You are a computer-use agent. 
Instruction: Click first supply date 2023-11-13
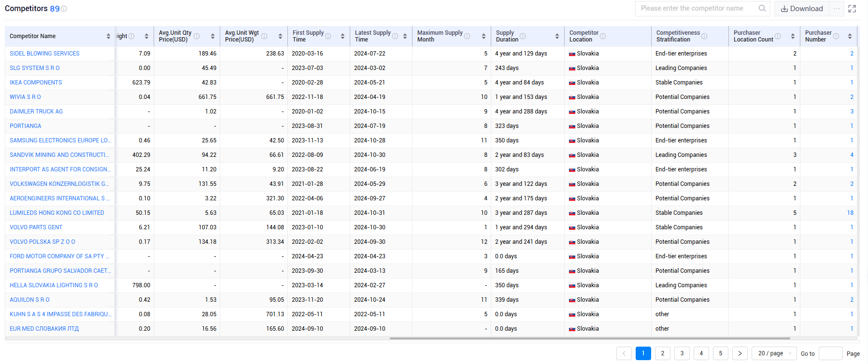point(307,140)
